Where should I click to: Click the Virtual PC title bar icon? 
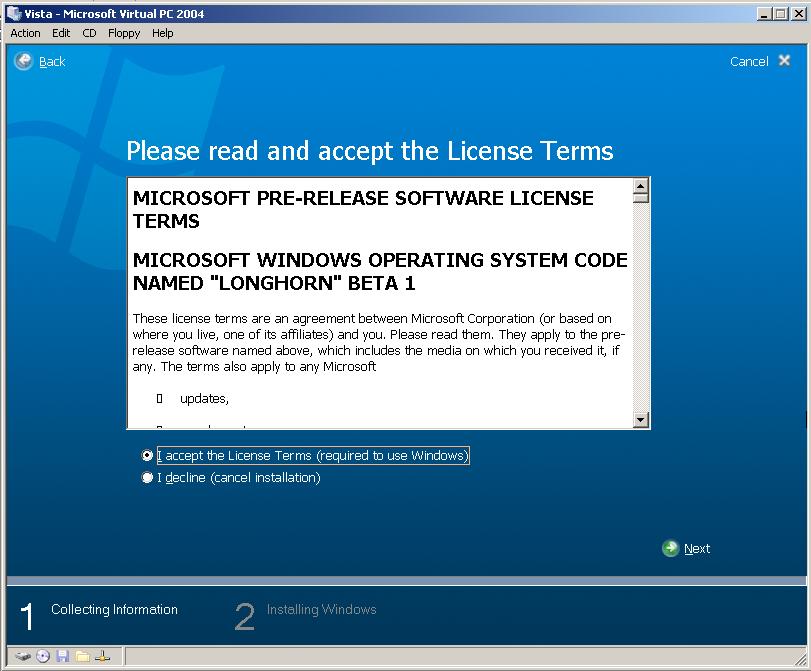point(13,13)
